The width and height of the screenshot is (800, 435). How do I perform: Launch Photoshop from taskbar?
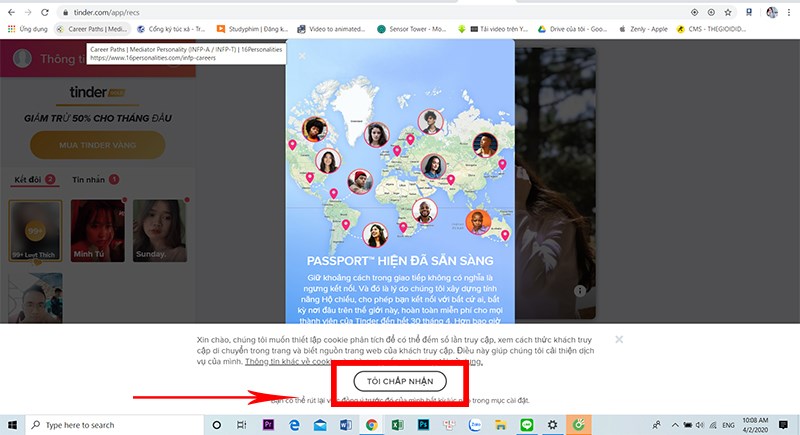423,425
